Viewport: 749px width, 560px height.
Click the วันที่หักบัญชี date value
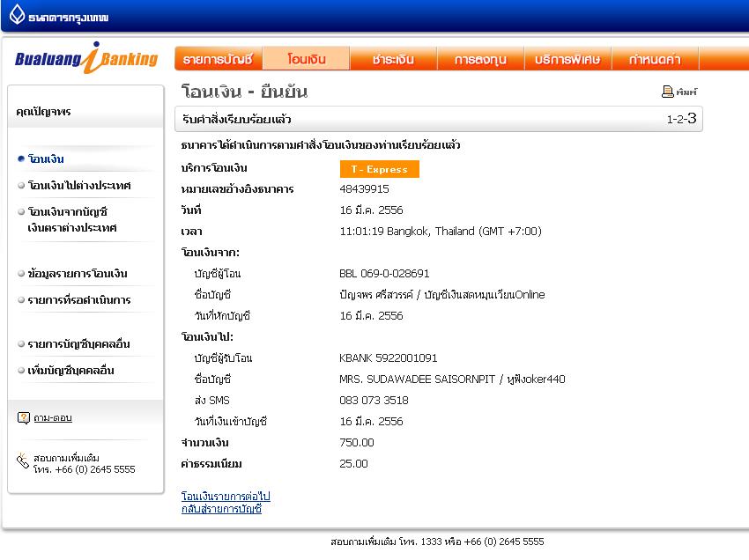pyautogui.click(x=371, y=315)
